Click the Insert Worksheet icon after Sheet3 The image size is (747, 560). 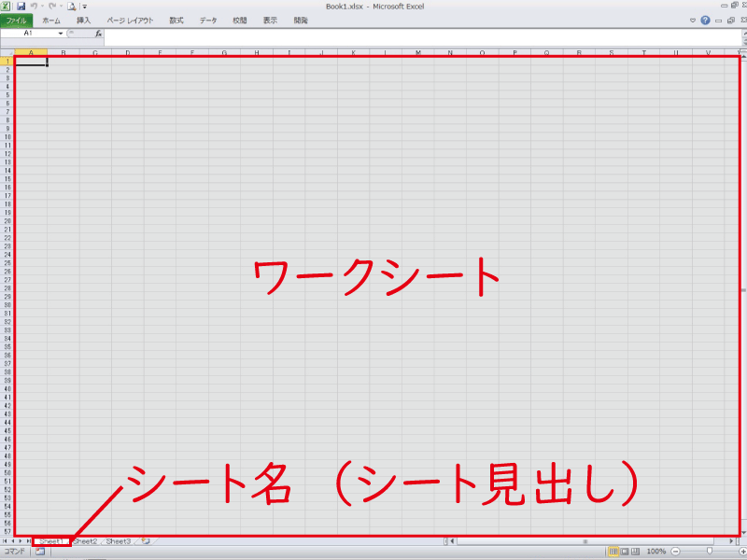pos(146,541)
